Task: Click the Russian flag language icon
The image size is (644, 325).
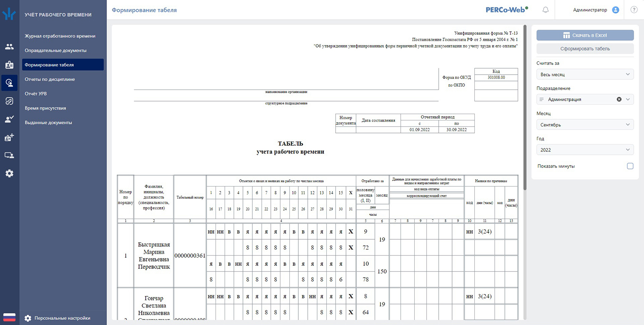Action: [9, 317]
